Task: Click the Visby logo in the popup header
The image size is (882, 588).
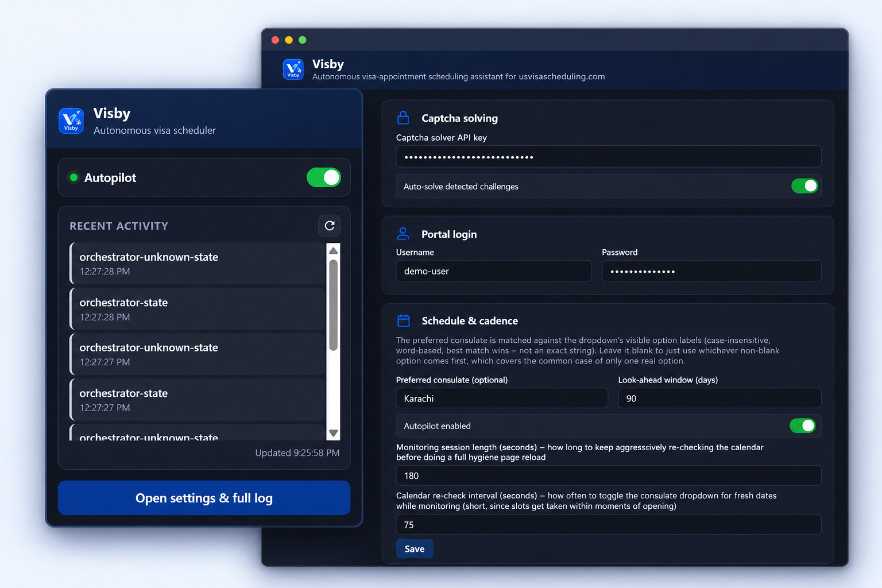Action: tap(71, 121)
